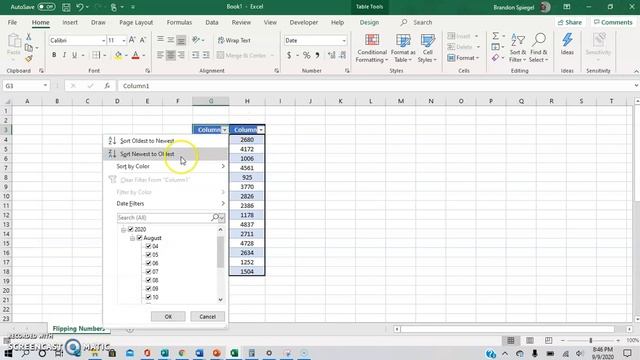640x360 pixels.
Task: Open Cell Styles gallery
Action: pos(427,48)
